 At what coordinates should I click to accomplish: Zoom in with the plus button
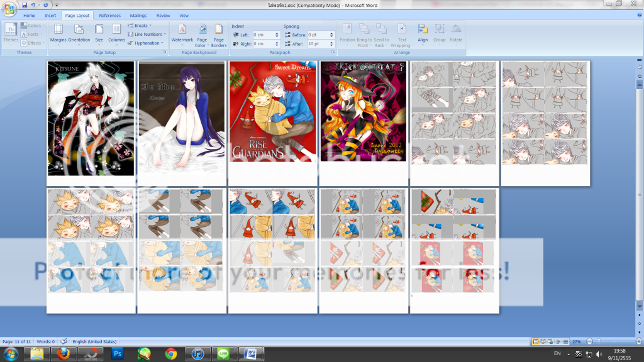[639, 341]
